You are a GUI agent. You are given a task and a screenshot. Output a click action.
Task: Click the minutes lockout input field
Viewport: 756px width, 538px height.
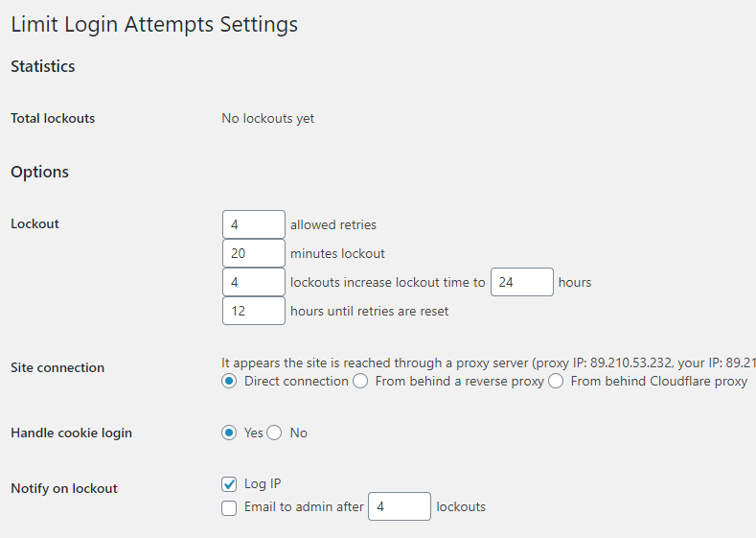(x=254, y=253)
